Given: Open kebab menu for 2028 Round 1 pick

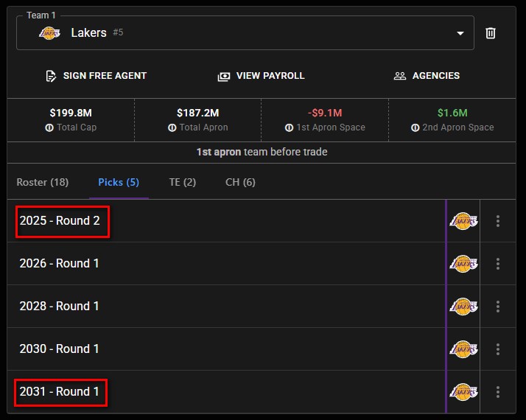Looking at the screenshot, I should 499,307.
